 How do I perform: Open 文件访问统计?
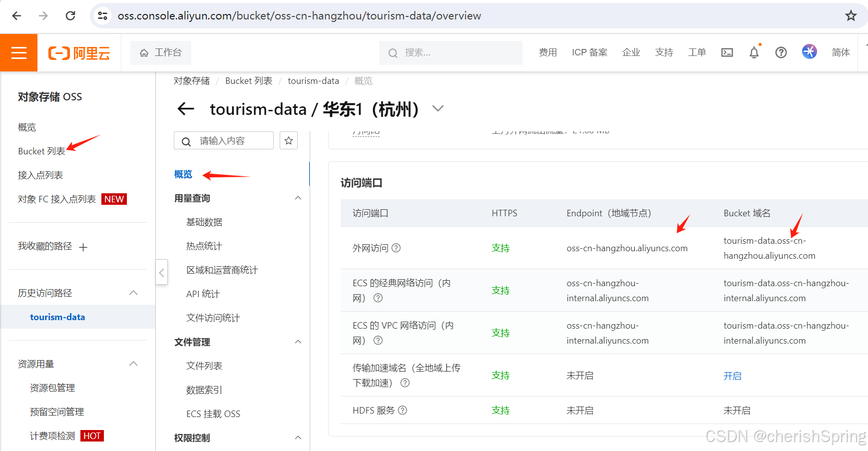[213, 318]
